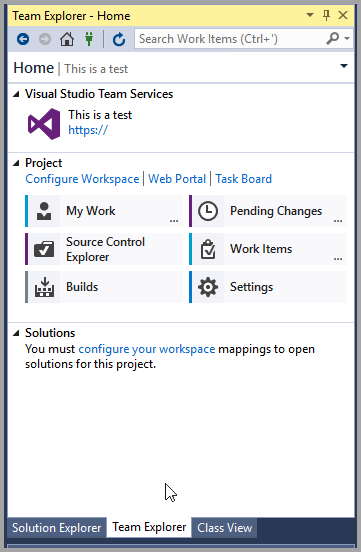Switch to the Class View tab
This screenshot has height=552, width=361.
point(224,528)
